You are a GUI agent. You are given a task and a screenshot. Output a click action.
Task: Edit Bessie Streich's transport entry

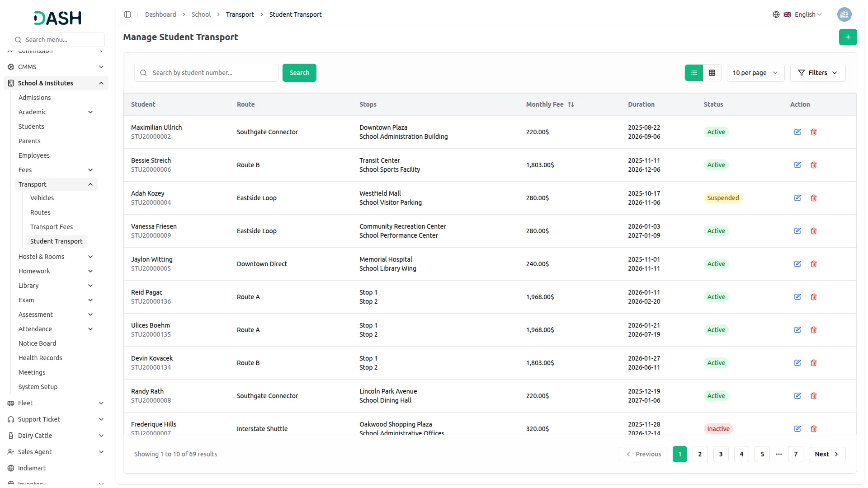click(797, 165)
